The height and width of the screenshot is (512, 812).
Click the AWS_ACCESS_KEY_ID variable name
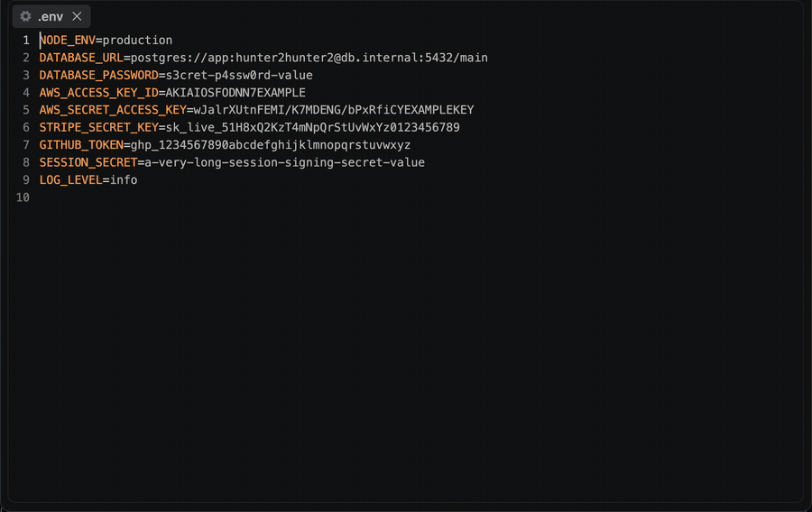pos(99,93)
